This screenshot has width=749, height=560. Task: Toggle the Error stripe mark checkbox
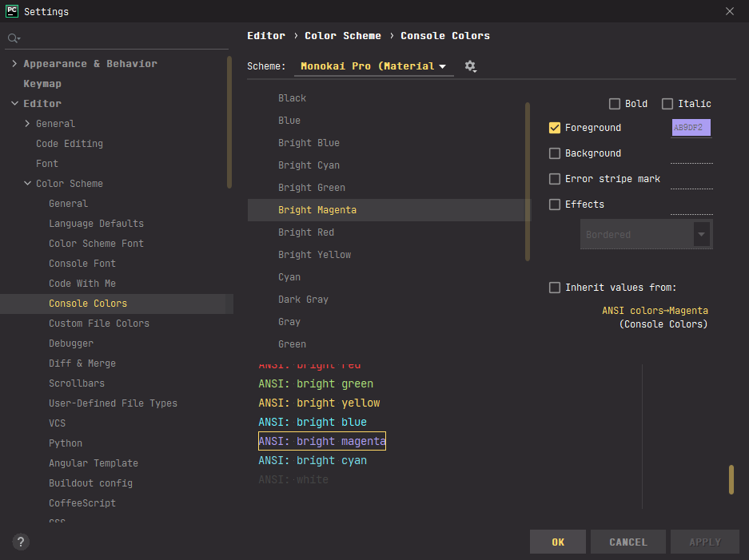point(555,179)
